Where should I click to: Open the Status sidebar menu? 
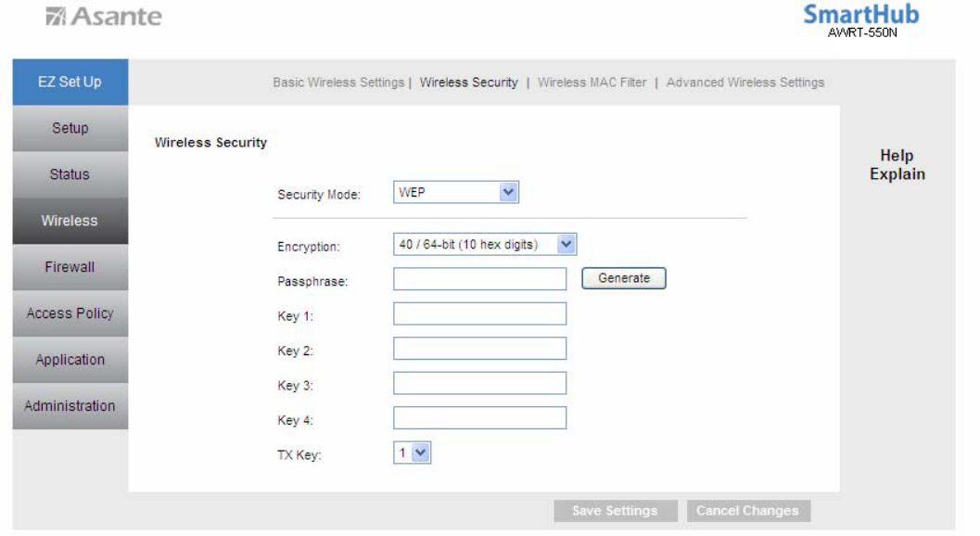(x=70, y=174)
